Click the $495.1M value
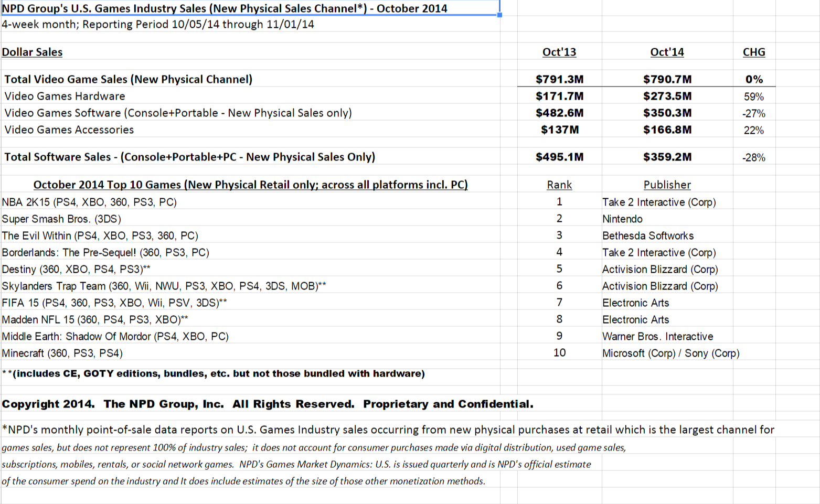Image resolution: width=820 pixels, height=504 pixels. pos(559,157)
